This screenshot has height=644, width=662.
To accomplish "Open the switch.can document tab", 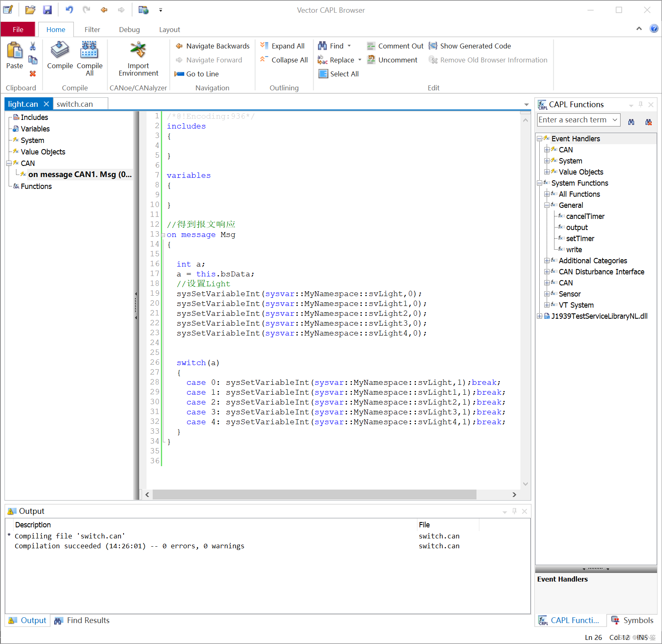I will 75,104.
